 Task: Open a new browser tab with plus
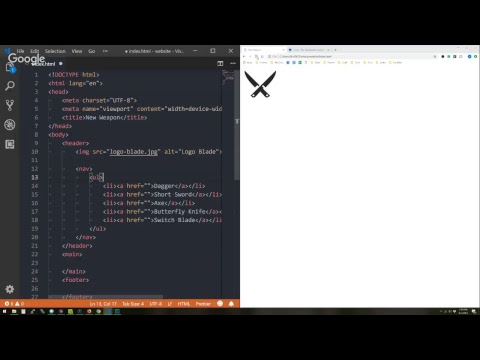pos(335,50)
